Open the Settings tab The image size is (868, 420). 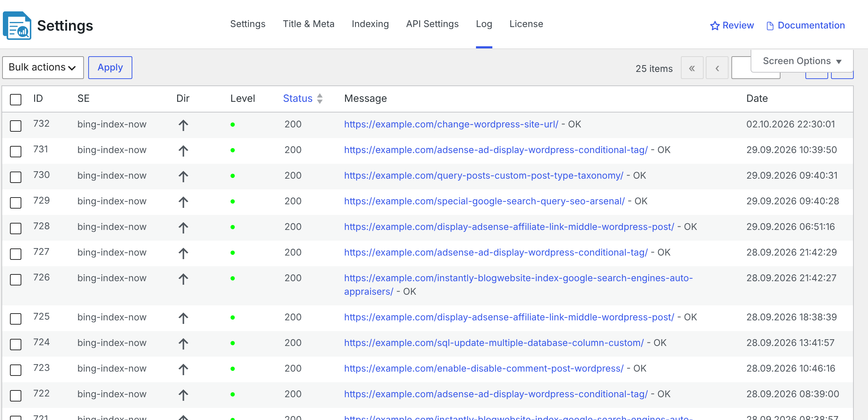pyautogui.click(x=248, y=24)
